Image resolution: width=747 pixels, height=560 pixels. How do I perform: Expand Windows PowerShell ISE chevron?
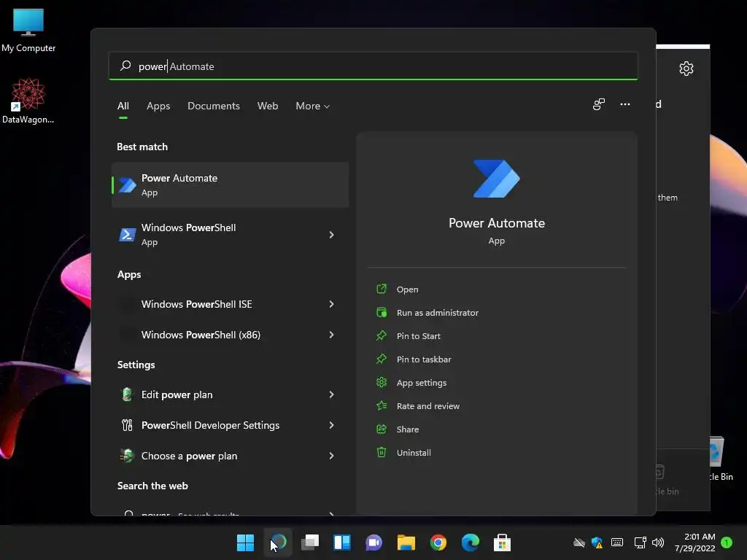pos(332,304)
